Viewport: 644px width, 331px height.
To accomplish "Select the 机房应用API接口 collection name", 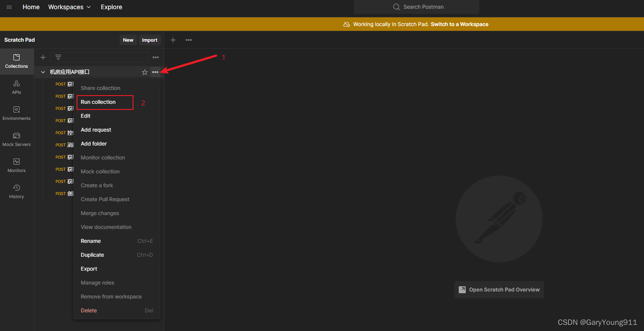I will click(x=70, y=72).
